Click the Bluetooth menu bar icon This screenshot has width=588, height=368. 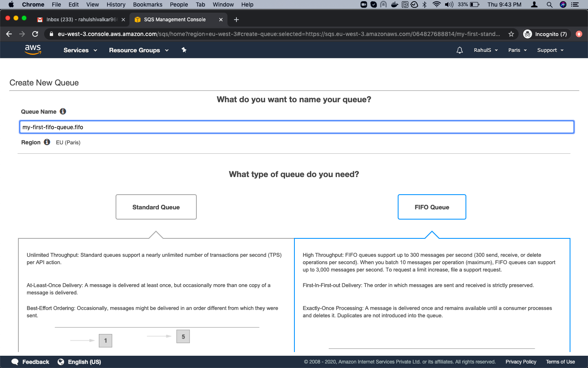pos(425,4)
